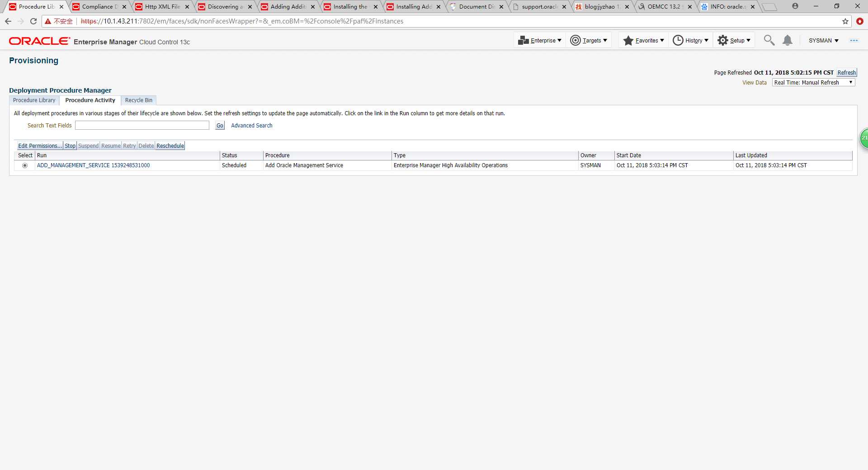Expand the SYSMAN user menu
This screenshot has width=868, height=470.
(823, 40)
